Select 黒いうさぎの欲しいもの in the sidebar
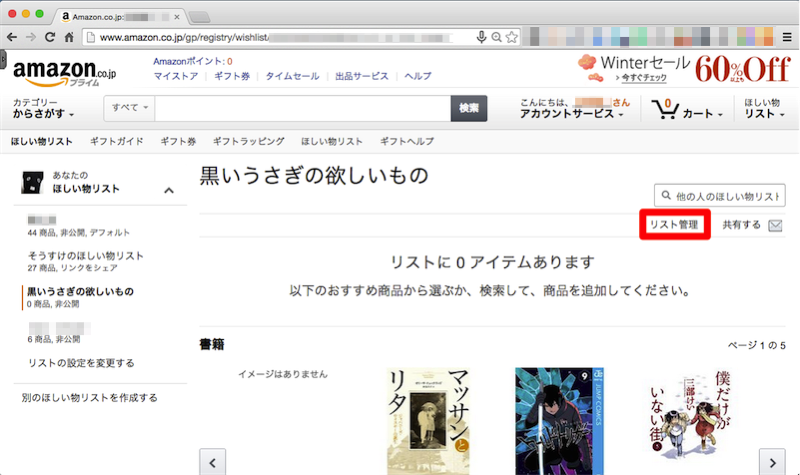The height and width of the screenshot is (475, 800). tap(81, 291)
